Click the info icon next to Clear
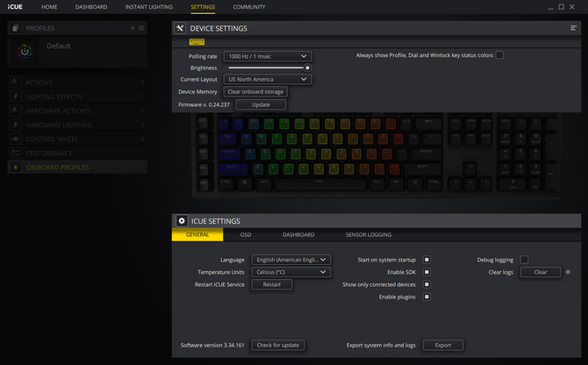The height and width of the screenshot is (365, 588). click(568, 272)
